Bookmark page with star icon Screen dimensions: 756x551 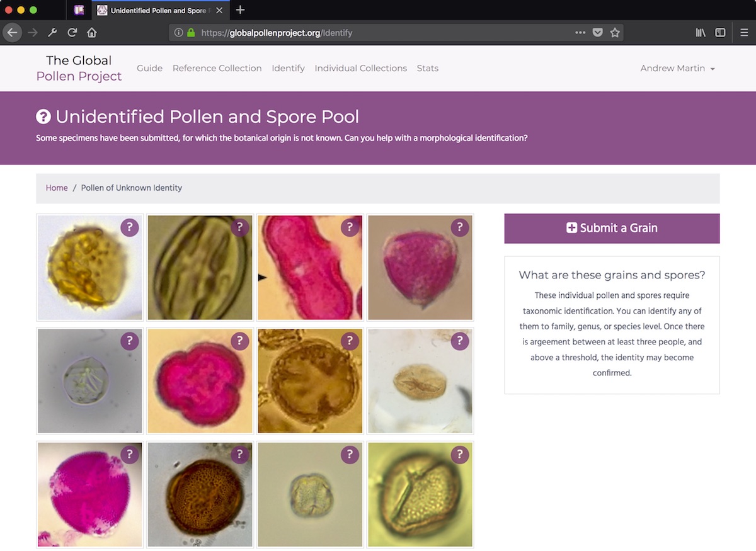615,33
